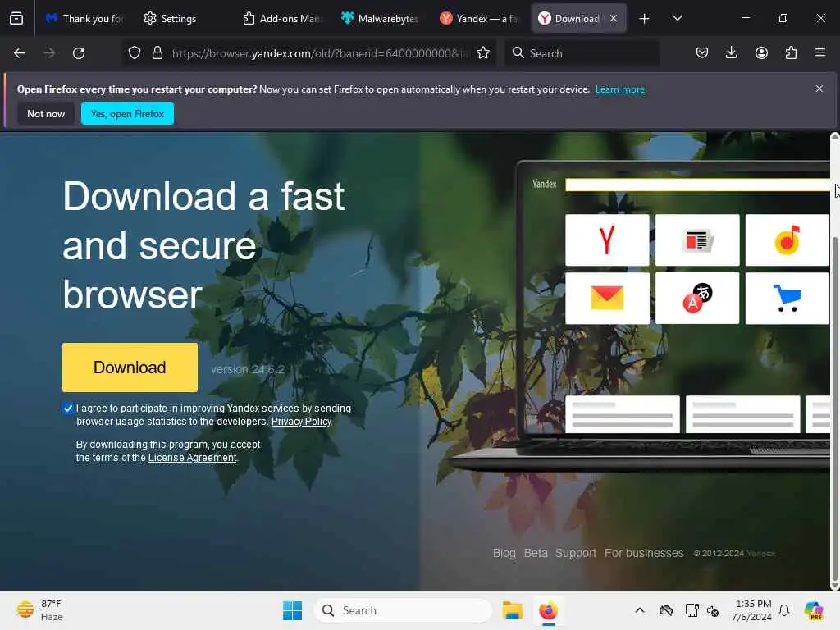This screenshot has height=630, width=840.
Task: Open the Privacy Policy link
Action: pos(301,422)
